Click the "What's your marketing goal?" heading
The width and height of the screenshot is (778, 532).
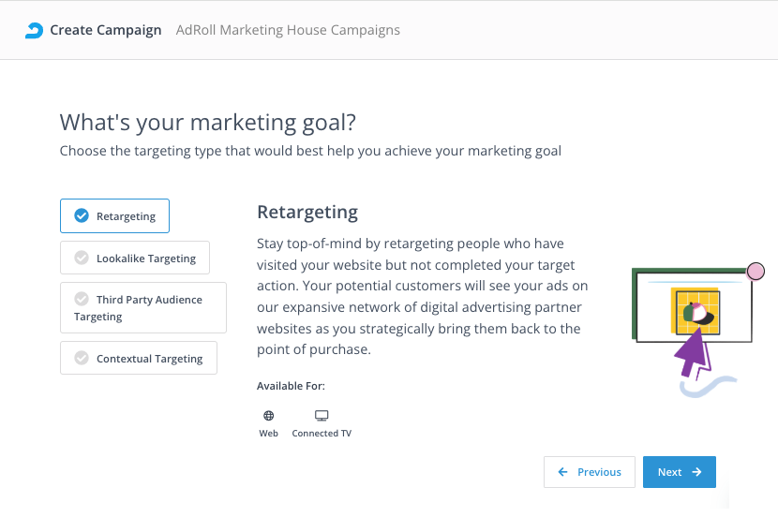(207, 122)
